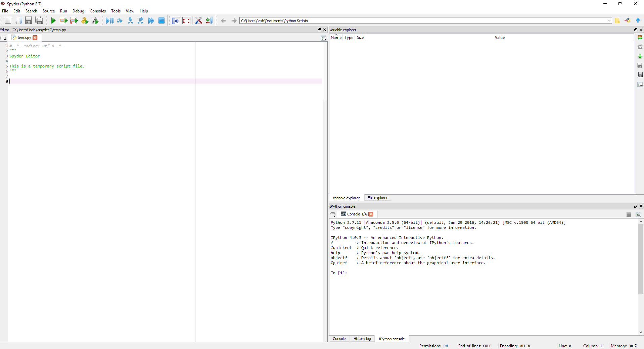Save data from the Variable explorer
The height and width of the screenshot is (349, 644).
640,65
